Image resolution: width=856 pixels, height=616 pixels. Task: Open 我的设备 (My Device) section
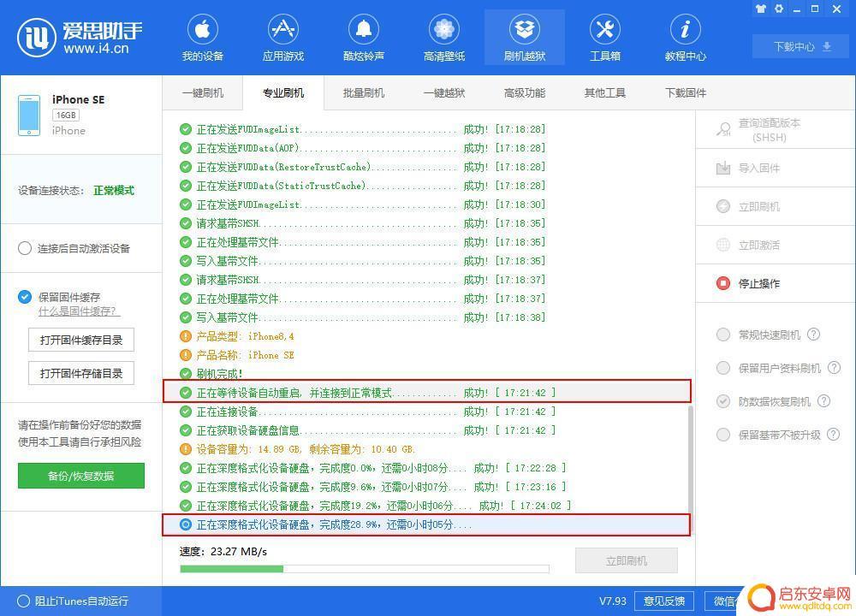[x=203, y=38]
